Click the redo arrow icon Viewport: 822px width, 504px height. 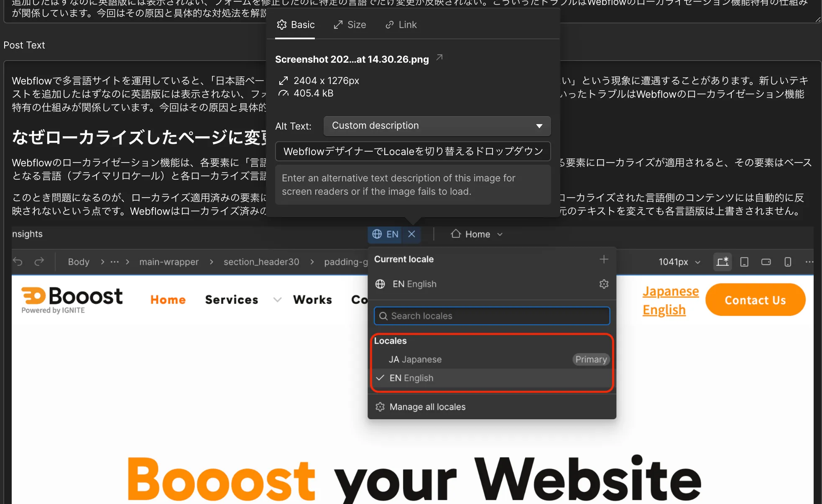[39, 262]
